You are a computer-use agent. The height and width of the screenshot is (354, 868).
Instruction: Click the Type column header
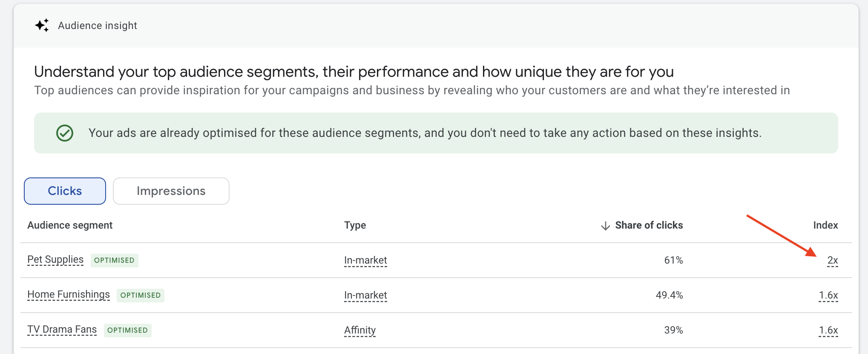click(x=355, y=225)
